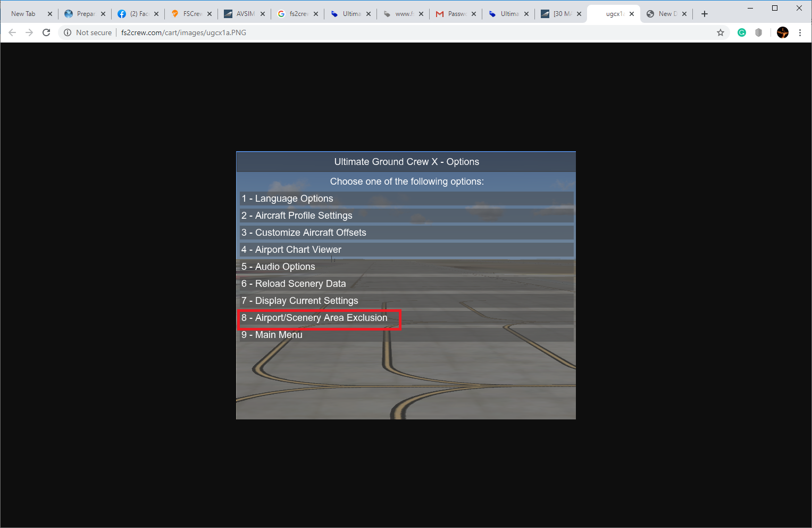Bookmark this page with the star icon
This screenshot has height=528, width=812.
721,32
